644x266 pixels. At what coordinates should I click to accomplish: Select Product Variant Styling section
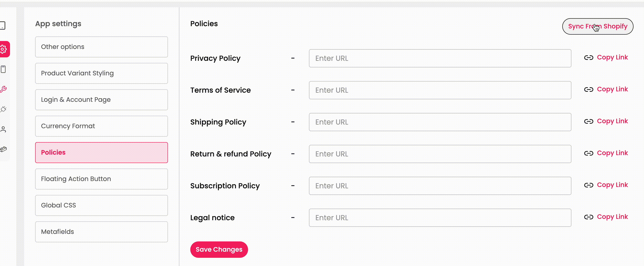click(101, 73)
